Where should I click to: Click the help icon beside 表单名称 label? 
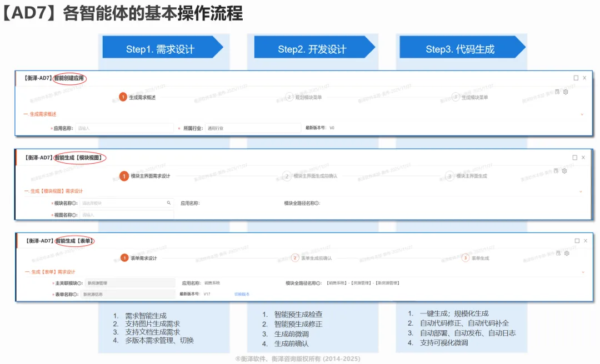pos(75,294)
